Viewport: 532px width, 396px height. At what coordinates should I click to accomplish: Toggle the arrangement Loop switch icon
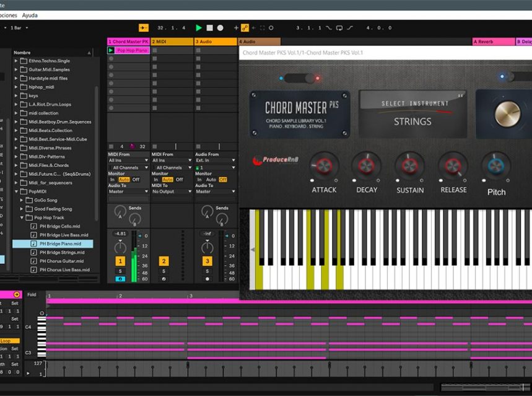tap(339, 28)
